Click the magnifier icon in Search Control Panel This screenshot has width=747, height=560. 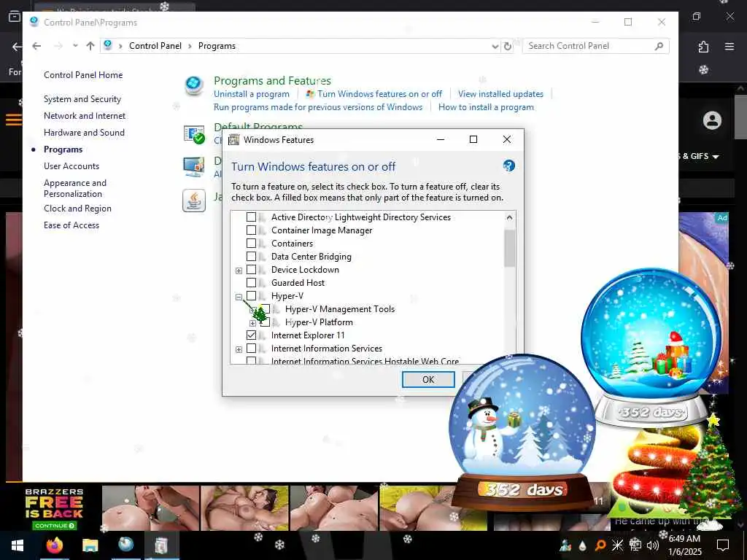coord(659,46)
